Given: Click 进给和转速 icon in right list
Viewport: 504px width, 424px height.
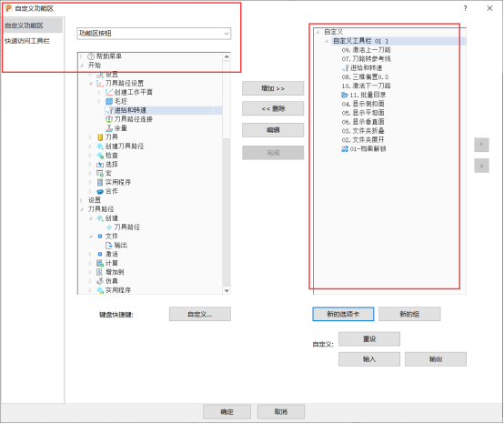Looking at the screenshot, I should click(x=346, y=68).
